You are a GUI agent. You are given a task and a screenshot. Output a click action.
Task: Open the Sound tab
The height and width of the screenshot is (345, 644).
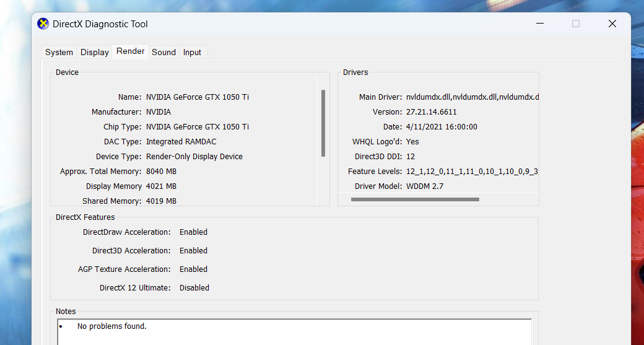click(x=164, y=52)
